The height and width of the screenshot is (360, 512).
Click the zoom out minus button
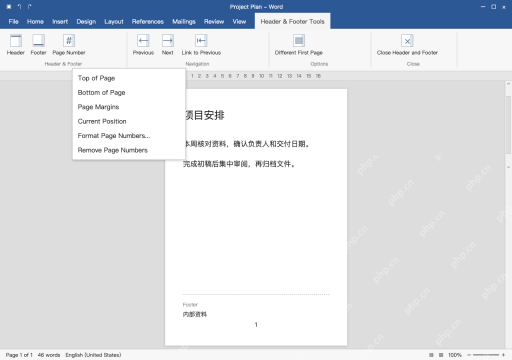[469, 355]
